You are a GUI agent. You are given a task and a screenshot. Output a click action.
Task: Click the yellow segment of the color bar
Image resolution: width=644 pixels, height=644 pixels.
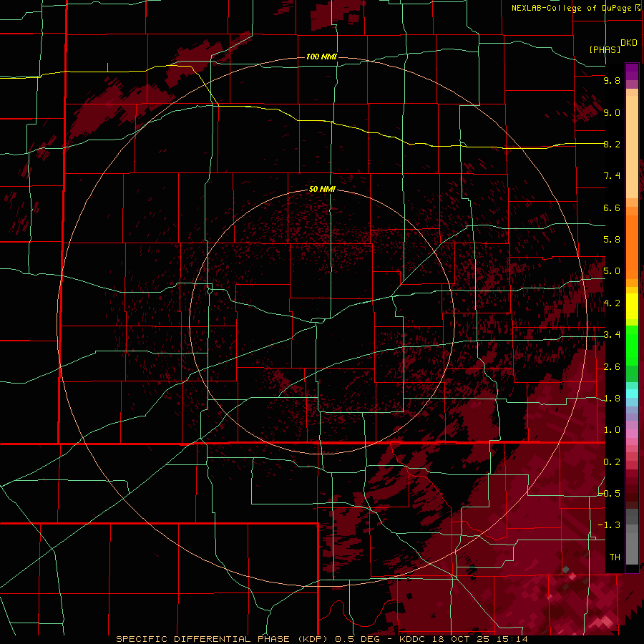(632, 306)
